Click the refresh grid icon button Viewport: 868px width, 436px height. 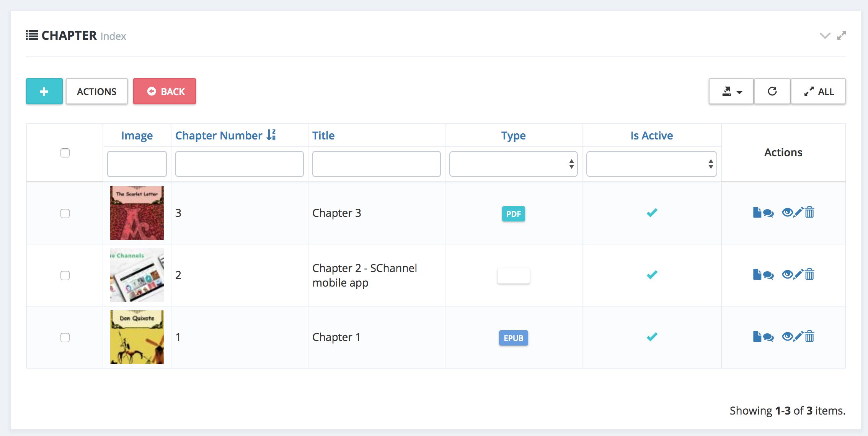point(772,91)
